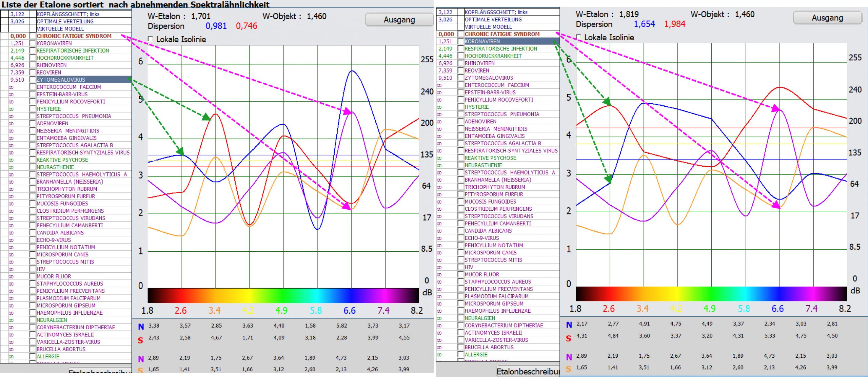Open Etalonbeschreibung button at right panel bottom
This screenshot has height=377, width=868.
[528, 371]
